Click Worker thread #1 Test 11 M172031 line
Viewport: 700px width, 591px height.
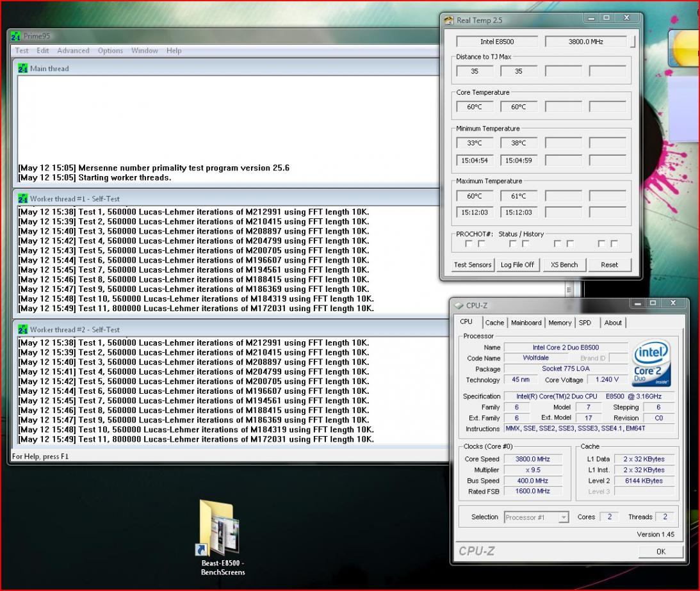click(x=196, y=309)
